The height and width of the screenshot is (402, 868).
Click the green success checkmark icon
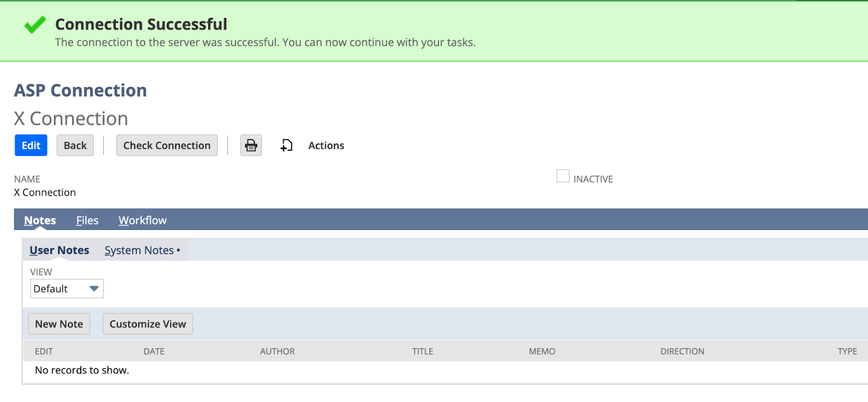(x=35, y=24)
